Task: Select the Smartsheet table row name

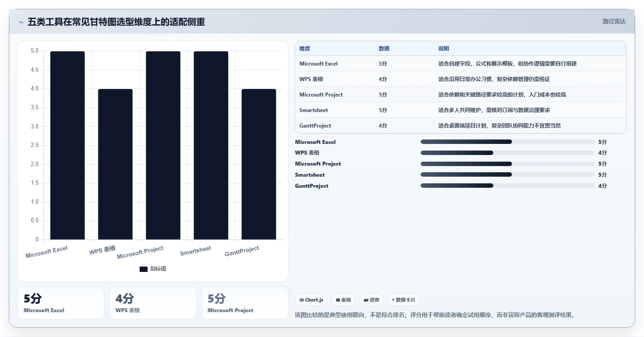Action: pos(313,110)
